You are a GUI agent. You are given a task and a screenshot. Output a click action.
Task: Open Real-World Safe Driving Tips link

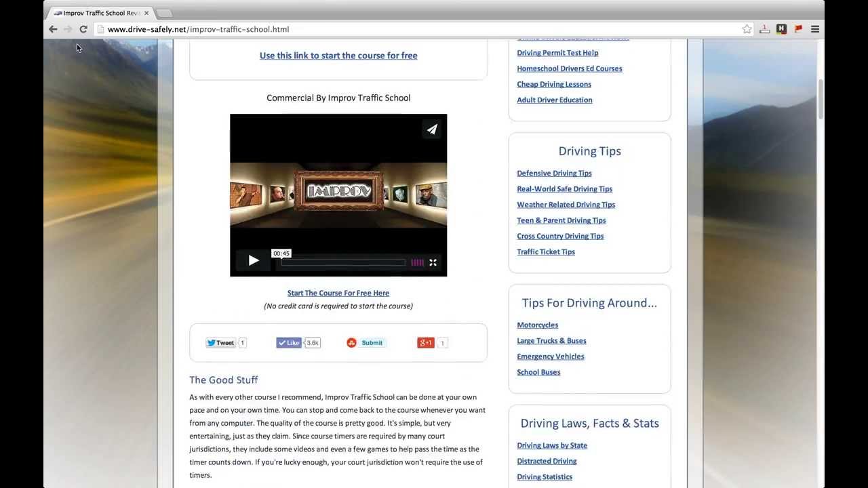click(x=565, y=189)
